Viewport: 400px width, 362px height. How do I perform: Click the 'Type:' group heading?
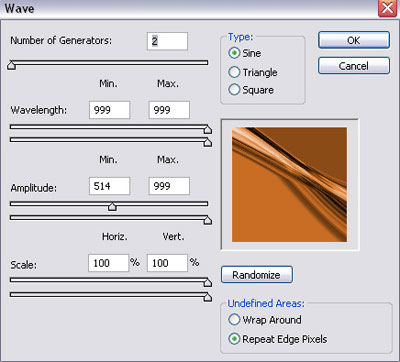coord(241,37)
